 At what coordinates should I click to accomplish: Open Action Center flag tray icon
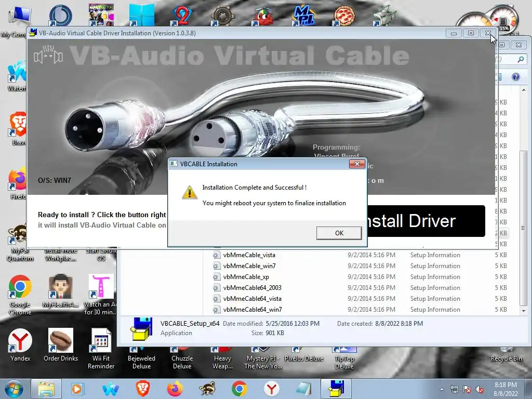pos(467,389)
